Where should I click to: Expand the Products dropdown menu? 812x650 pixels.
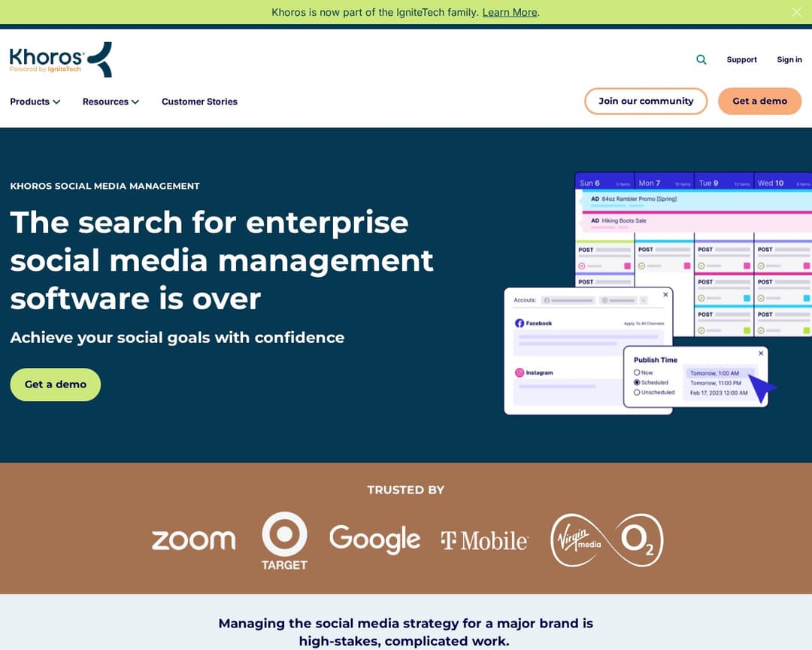click(x=35, y=102)
